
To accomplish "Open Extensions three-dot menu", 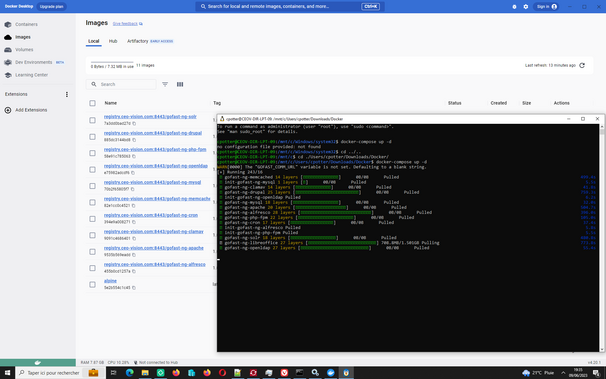I will 67,94.
